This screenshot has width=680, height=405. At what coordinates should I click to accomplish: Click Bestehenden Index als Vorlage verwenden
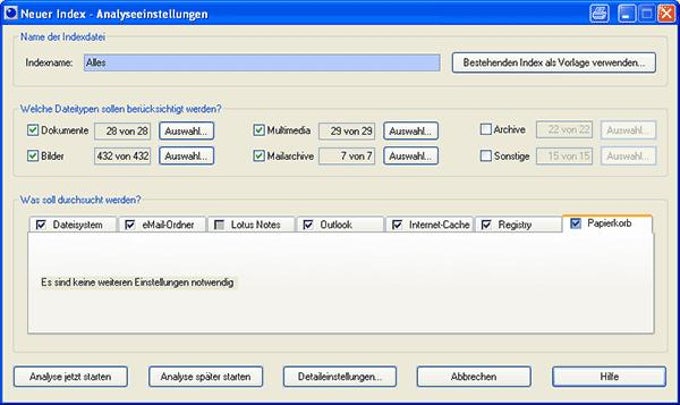554,63
